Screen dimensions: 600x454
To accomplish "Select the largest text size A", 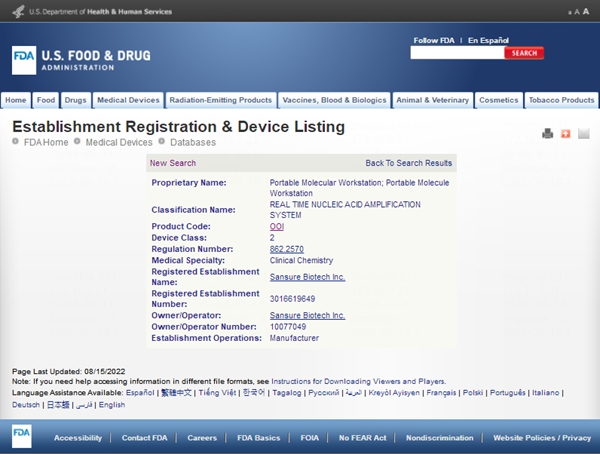I will (586, 11).
